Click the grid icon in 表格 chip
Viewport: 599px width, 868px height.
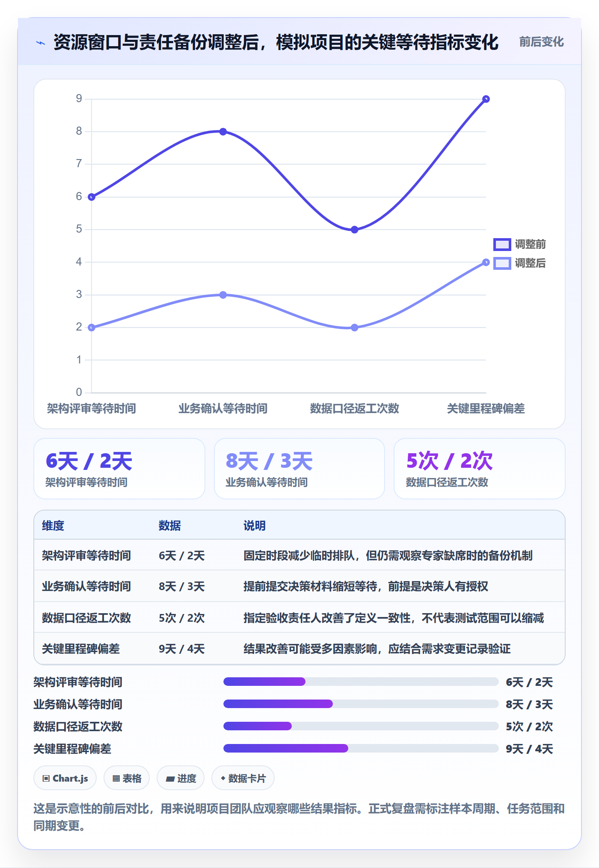coord(116,779)
